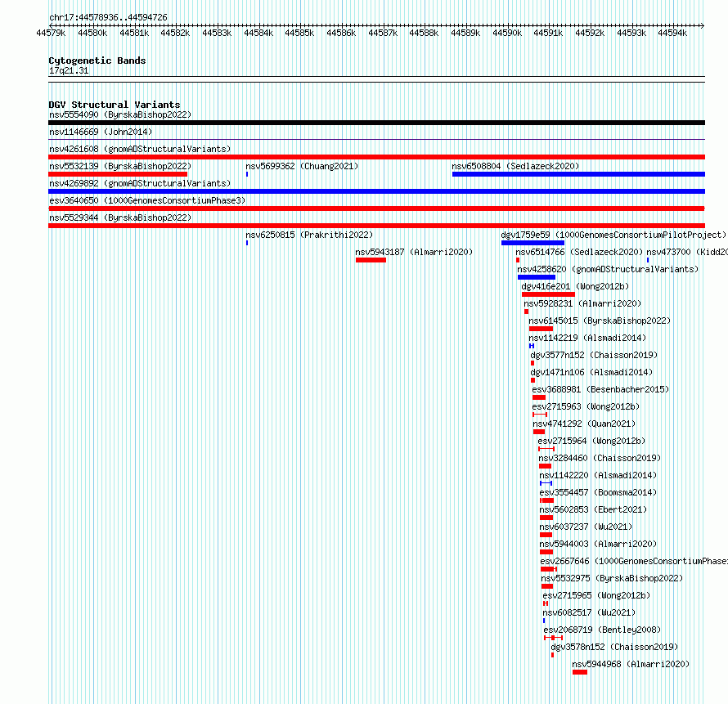Viewport: 728px width, 704px height.
Task: Open nsv4269892 (gnomADStructuralVariants) label
Action: pyautogui.click(x=140, y=183)
